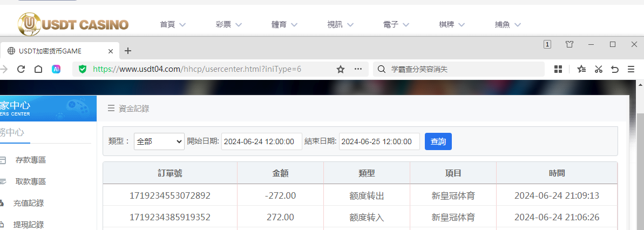The height and width of the screenshot is (230, 644).
Task: Click the 時間 column header
Action: point(557,173)
